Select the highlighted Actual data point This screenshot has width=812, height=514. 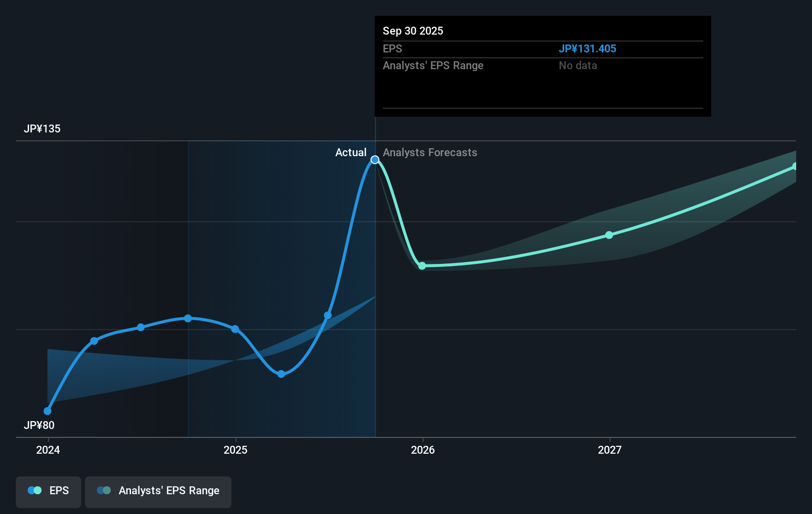pyautogui.click(x=375, y=159)
